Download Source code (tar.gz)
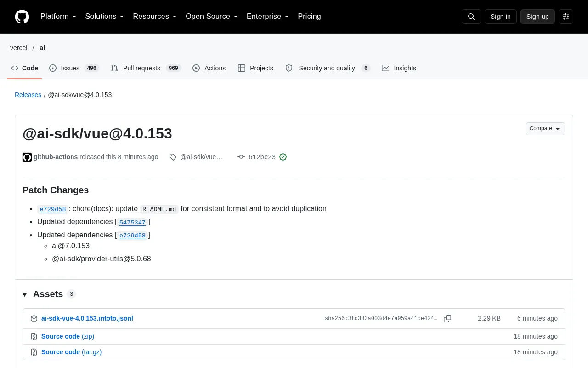This screenshot has height=368, width=588. [71, 352]
